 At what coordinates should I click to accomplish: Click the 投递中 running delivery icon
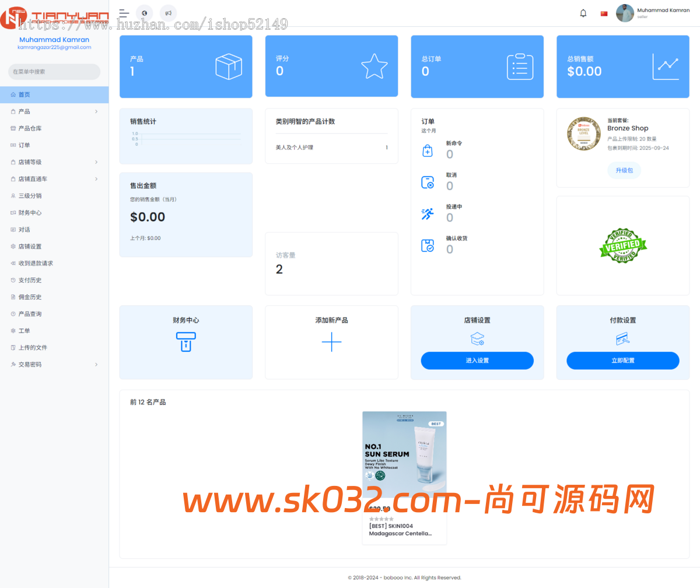(x=427, y=213)
